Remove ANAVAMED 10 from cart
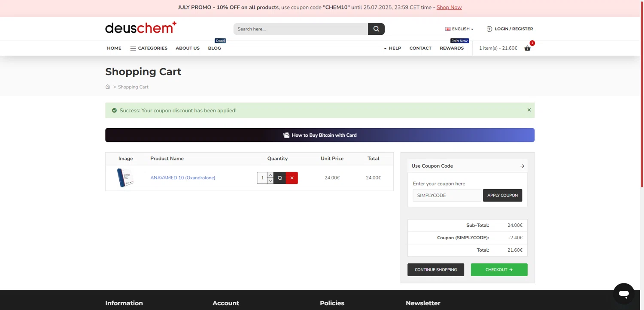Screen dimensions: 644x310 (292, 178)
